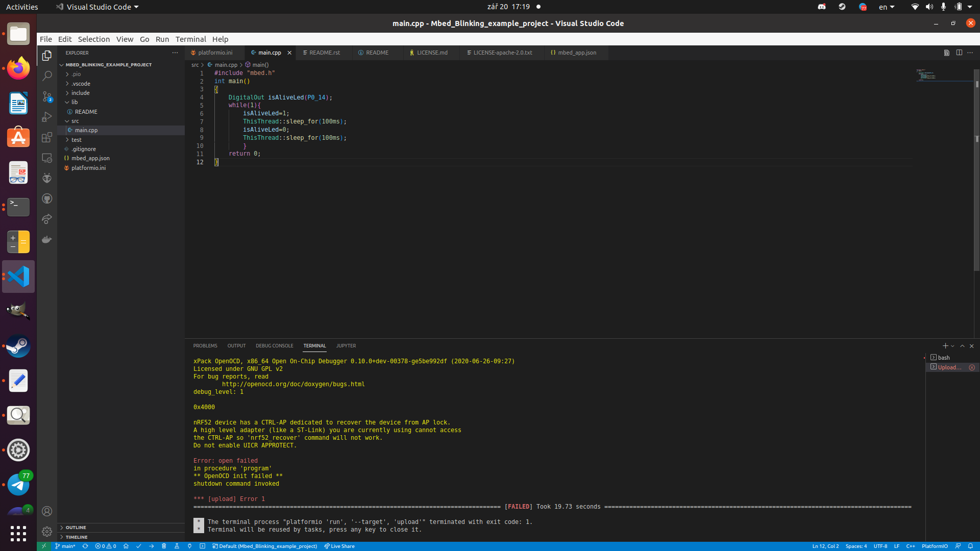Viewport: 980px width, 551px height.
Task: Open the Selection menu
Action: pos(93,39)
